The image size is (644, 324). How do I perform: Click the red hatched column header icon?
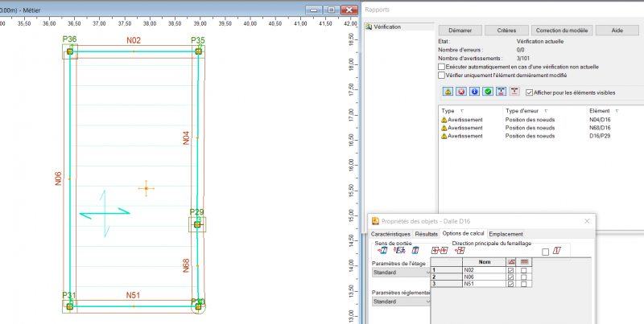pos(524,261)
